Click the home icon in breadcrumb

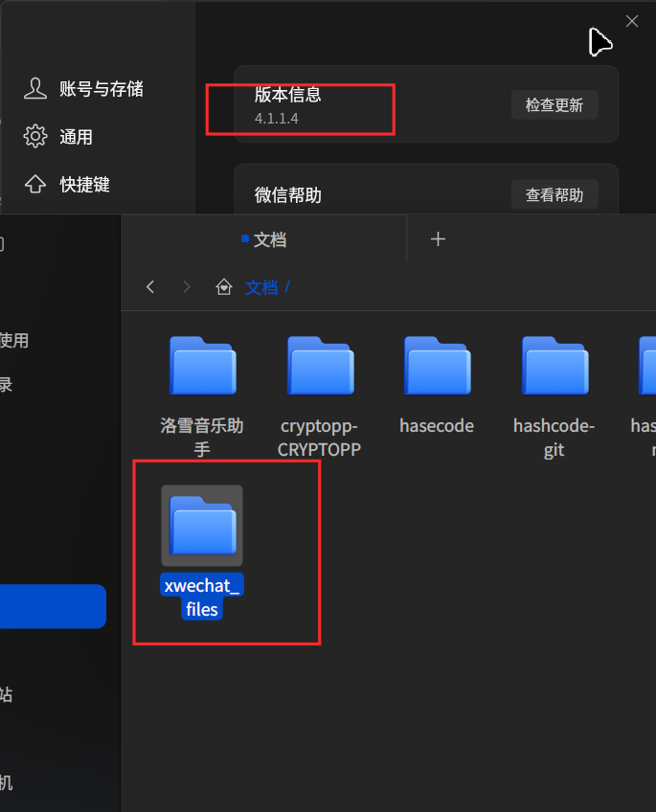[224, 287]
